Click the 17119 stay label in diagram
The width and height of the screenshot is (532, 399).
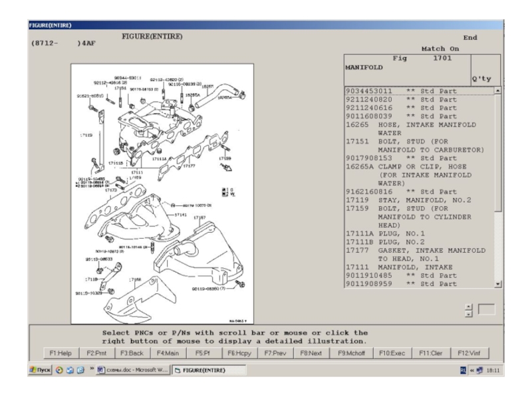(86, 135)
